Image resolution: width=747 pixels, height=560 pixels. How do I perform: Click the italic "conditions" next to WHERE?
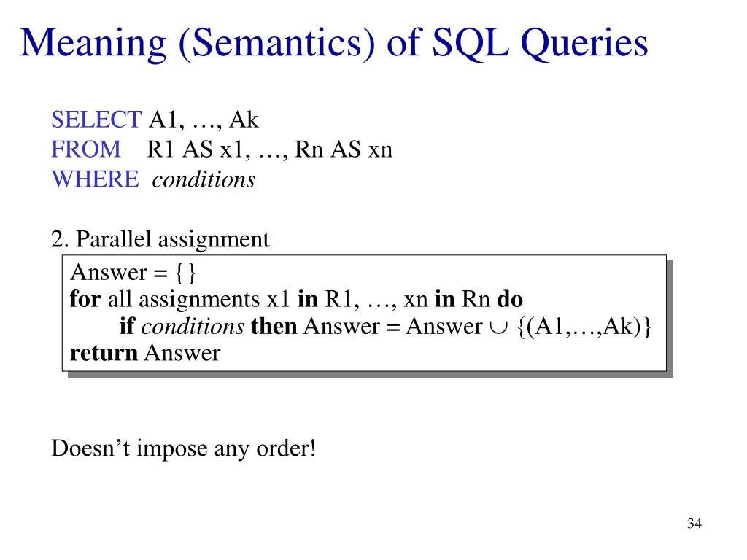click(x=204, y=179)
